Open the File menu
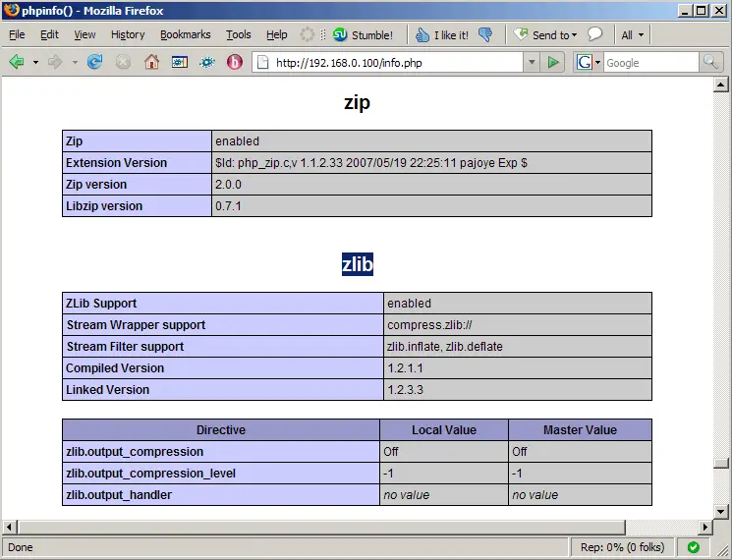The width and height of the screenshot is (732, 560). [x=17, y=34]
